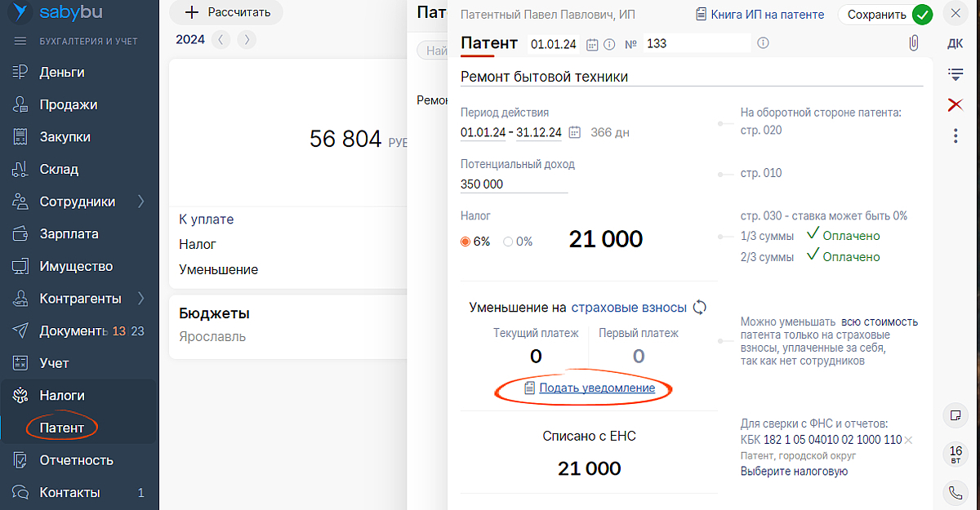This screenshot has height=510, width=980.
Task: Click the Подать уведомление link
Action: pos(596,388)
